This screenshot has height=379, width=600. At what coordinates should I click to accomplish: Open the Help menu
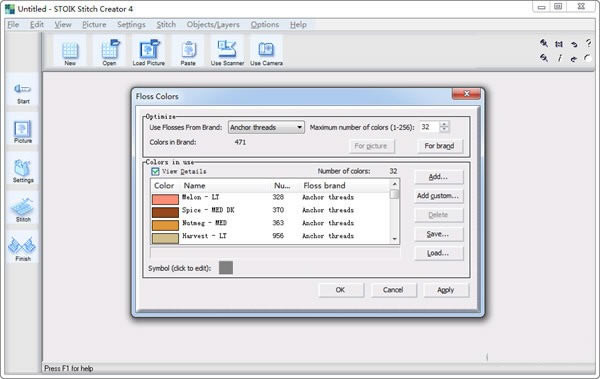click(x=298, y=25)
